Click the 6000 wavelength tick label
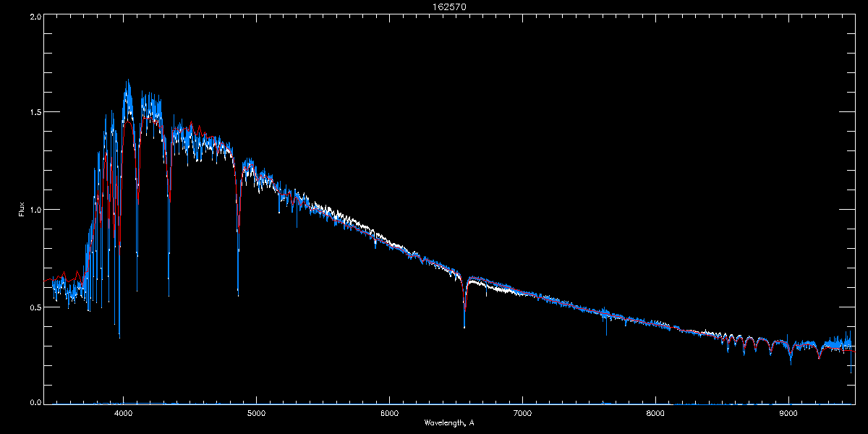This screenshot has height=434, width=868. pyautogui.click(x=389, y=413)
